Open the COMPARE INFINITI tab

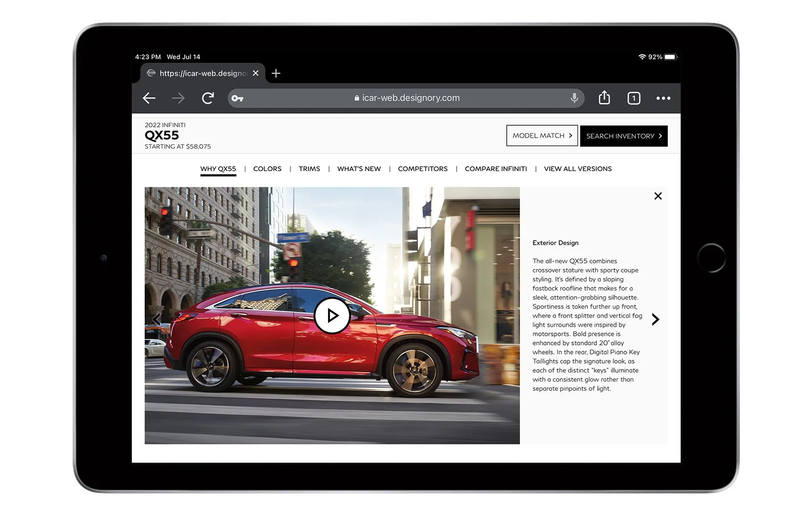pyautogui.click(x=496, y=169)
